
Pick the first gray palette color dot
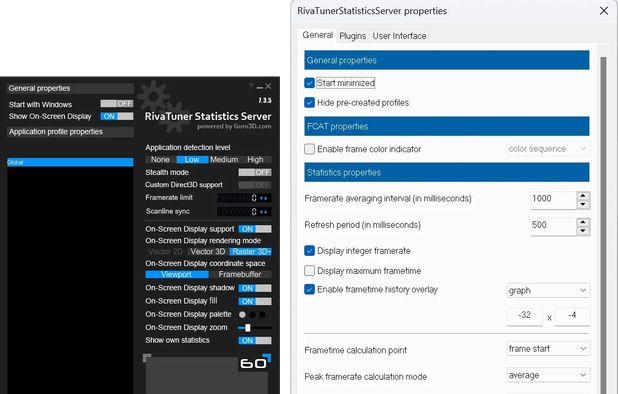242,314
